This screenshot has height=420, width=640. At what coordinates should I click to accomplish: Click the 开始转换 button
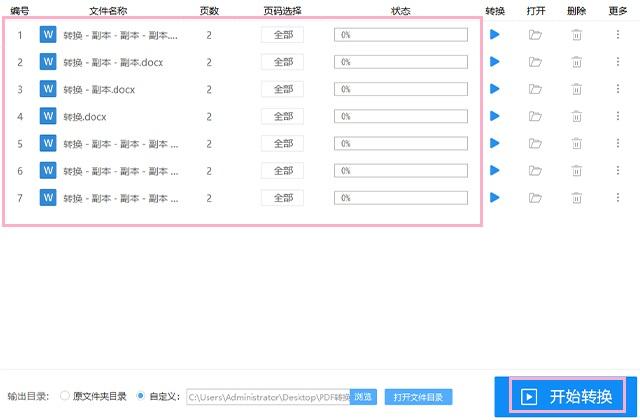[x=566, y=396]
